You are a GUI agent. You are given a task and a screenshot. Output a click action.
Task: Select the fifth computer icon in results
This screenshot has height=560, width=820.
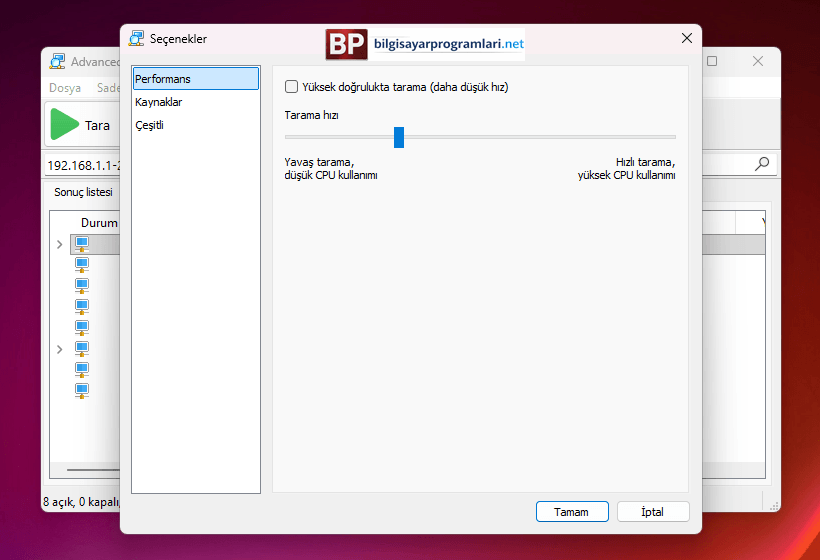coord(82,328)
